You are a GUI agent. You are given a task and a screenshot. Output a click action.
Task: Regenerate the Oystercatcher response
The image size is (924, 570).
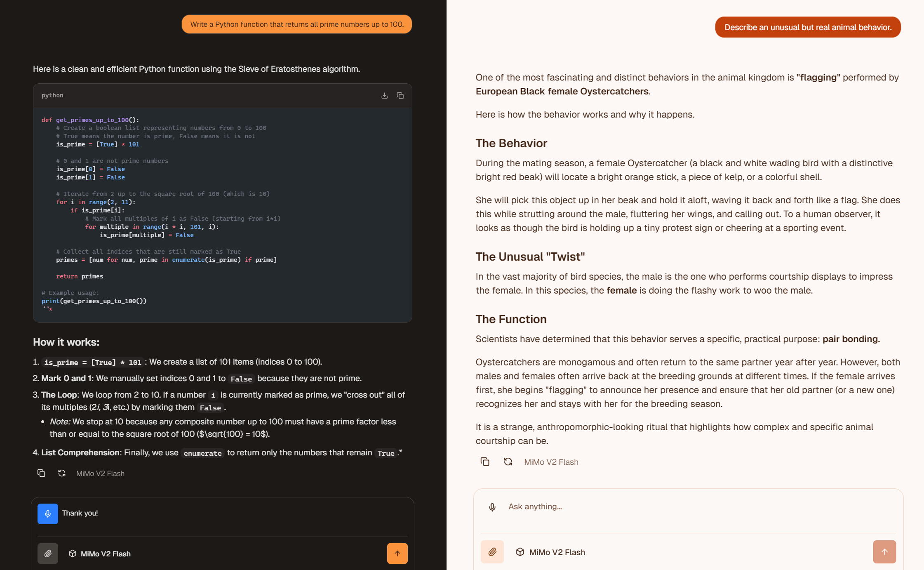pyautogui.click(x=508, y=462)
